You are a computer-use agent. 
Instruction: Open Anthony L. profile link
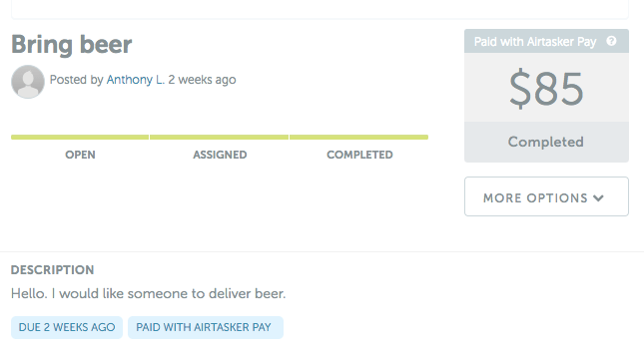pyautogui.click(x=136, y=80)
